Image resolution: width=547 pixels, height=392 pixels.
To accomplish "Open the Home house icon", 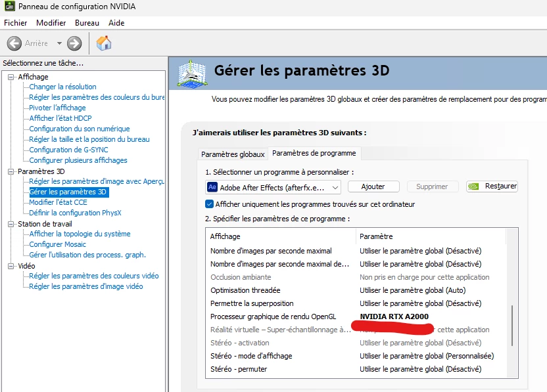I will click(x=104, y=43).
